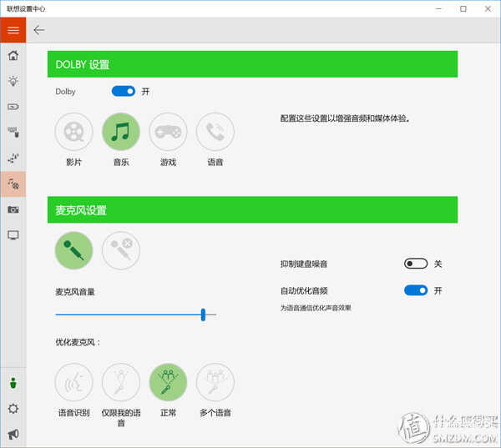This screenshot has width=501, height=448.
Task: Select the Dolby 影片 movie profile
Action: pyautogui.click(x=73, y=132)
